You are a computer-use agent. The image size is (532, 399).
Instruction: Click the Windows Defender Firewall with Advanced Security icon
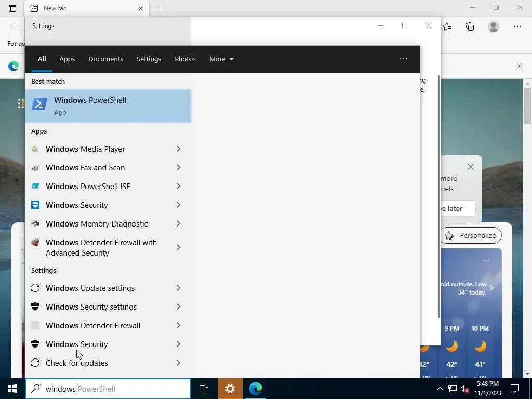tap(35, 243)
